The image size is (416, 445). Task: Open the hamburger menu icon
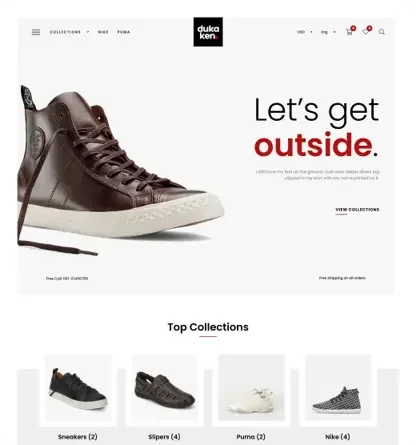[x=36, y=32]
